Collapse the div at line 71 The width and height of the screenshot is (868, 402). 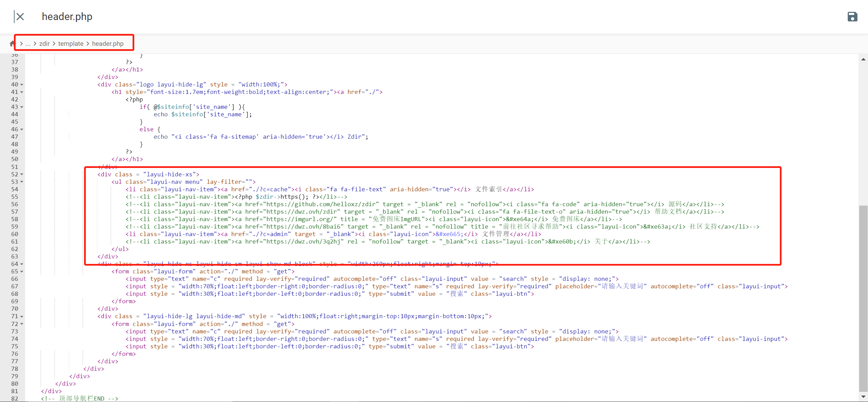[x=22, y=317]
